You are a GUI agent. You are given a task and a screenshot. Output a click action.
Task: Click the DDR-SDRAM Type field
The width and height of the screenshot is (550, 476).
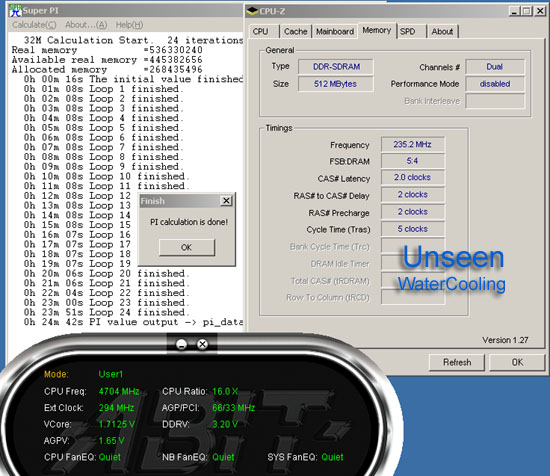tap(336, 67)
